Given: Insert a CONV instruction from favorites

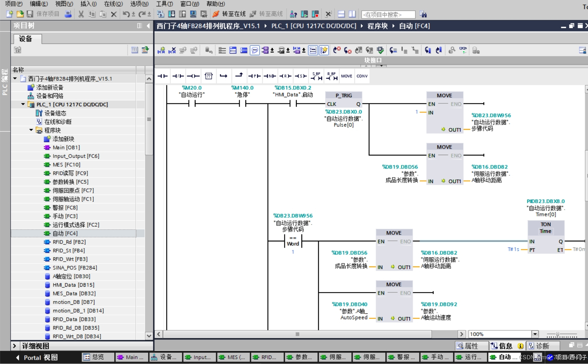Looking at the screenshot, I should tap(362, 76).
